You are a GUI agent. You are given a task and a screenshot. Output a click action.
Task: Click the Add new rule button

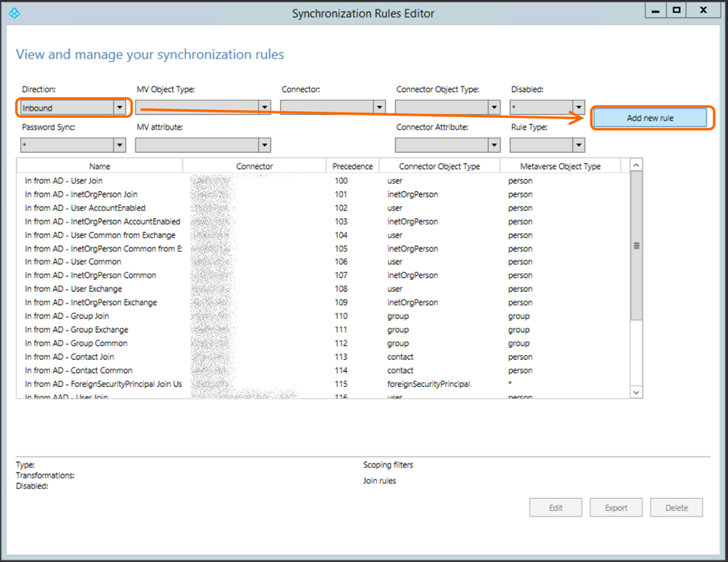(x=650, y=118)
